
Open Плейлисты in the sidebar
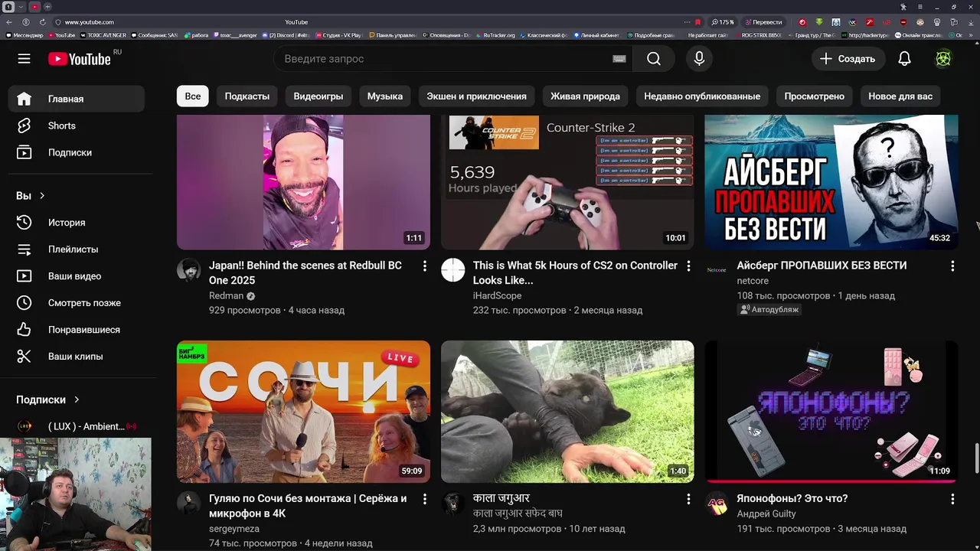click(77, 249)
